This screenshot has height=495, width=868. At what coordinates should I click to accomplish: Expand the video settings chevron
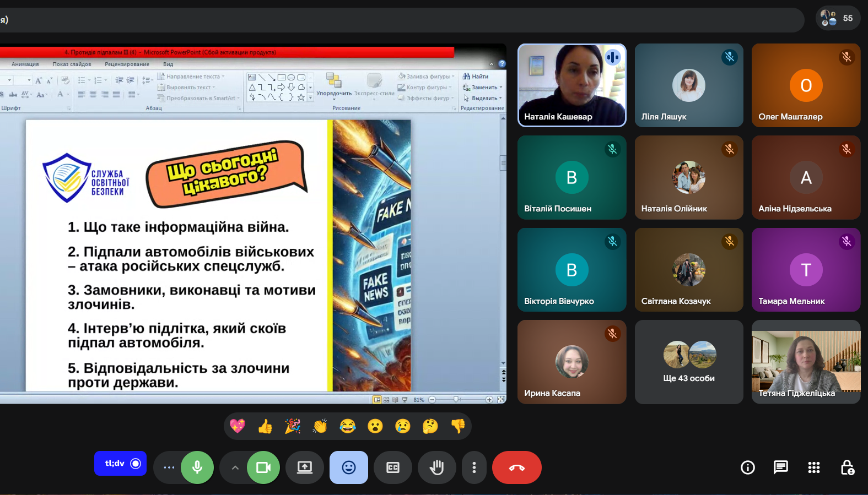coord(235,467)
